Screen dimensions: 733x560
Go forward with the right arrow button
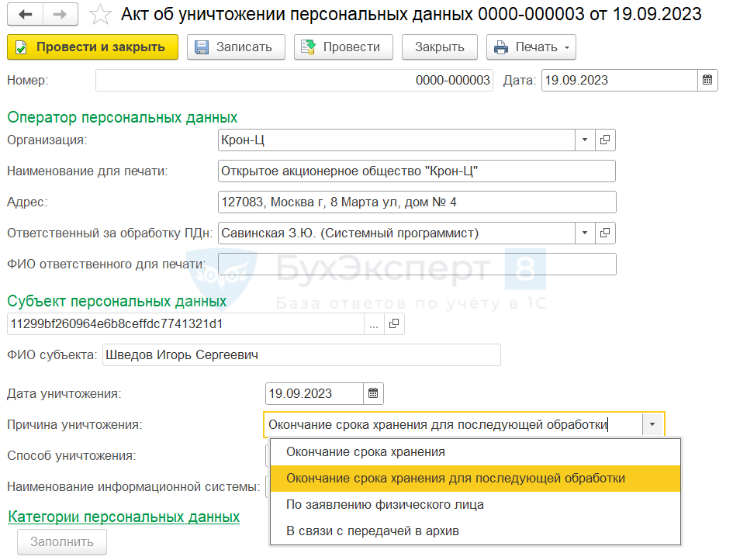click(x=60, y=15)
